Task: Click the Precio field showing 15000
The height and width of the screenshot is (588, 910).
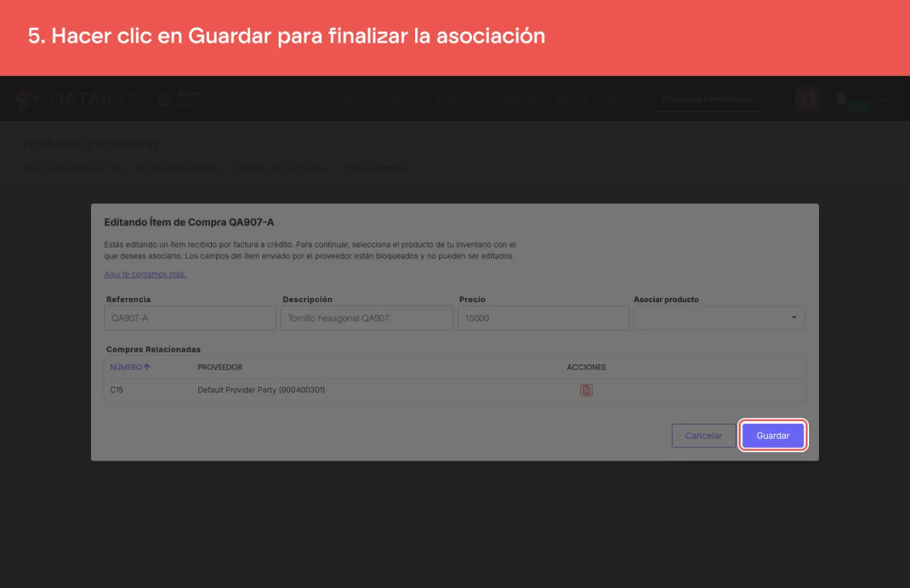Action: (x=543, y=318)
